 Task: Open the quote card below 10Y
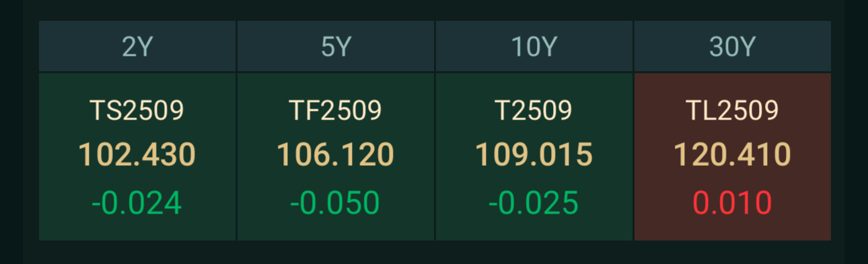coord(534,157)
